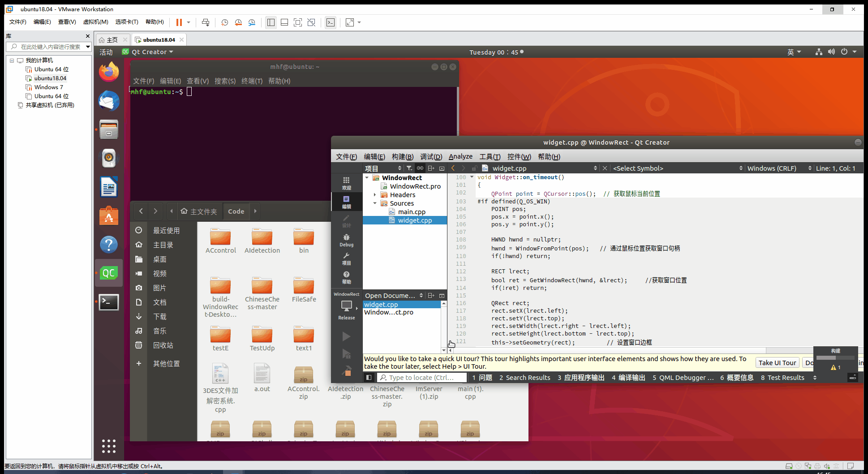Screen dimensions: 868x474
Task: Open Qt Creator 构建(B) menu
Action: pos(403,156)
